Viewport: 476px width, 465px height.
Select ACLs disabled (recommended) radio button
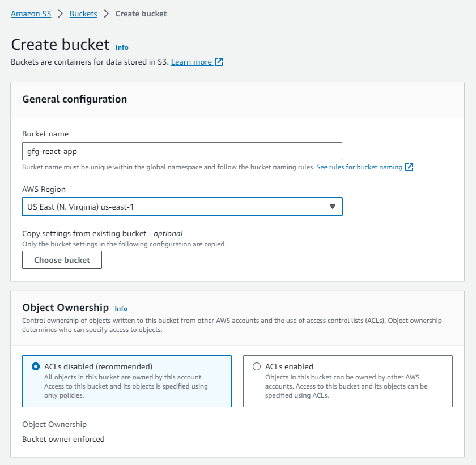(36, 366)
